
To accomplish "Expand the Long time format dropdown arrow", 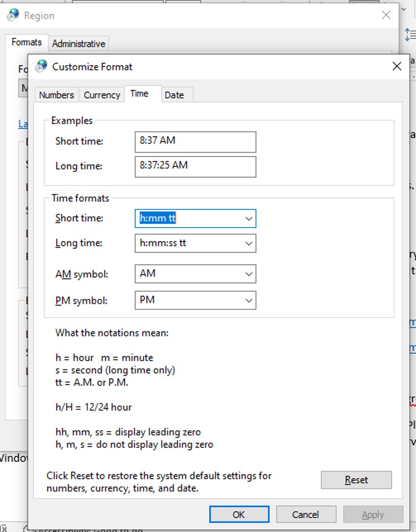I will [248, 243].
